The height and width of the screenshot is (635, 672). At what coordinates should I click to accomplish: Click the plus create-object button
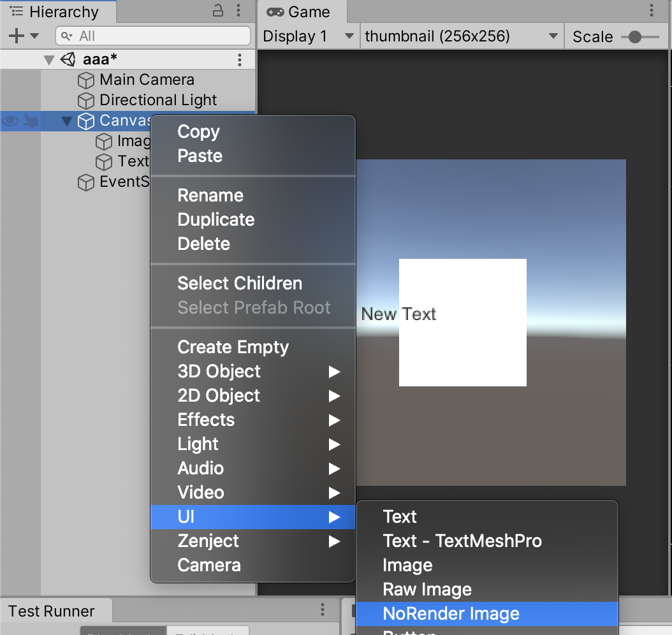pyautogui.click(x=17, y=36)
